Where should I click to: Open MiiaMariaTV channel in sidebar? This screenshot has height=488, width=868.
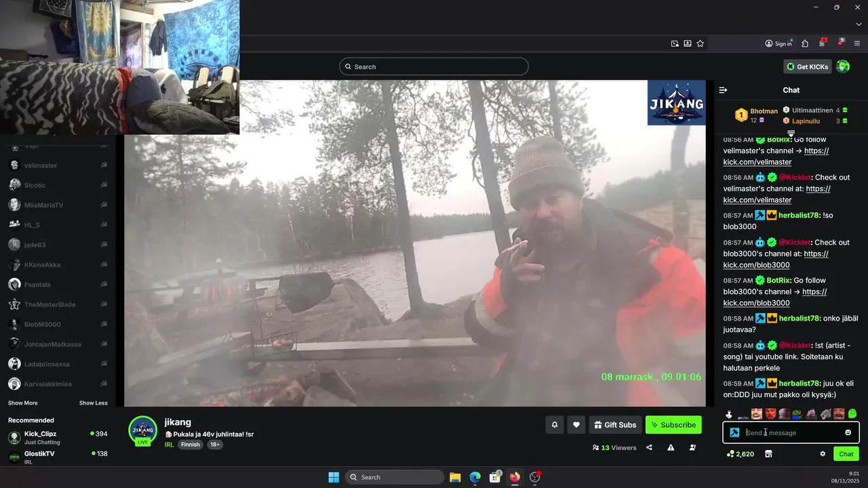pyautogui.click(x=58, y=205)
